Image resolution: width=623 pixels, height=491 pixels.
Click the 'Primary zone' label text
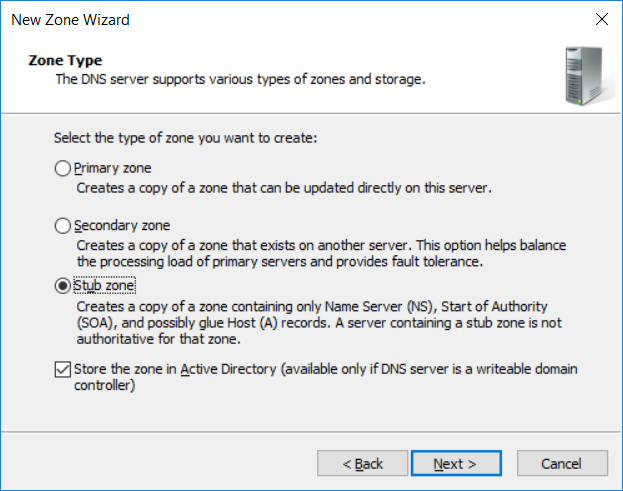point(114,169)
